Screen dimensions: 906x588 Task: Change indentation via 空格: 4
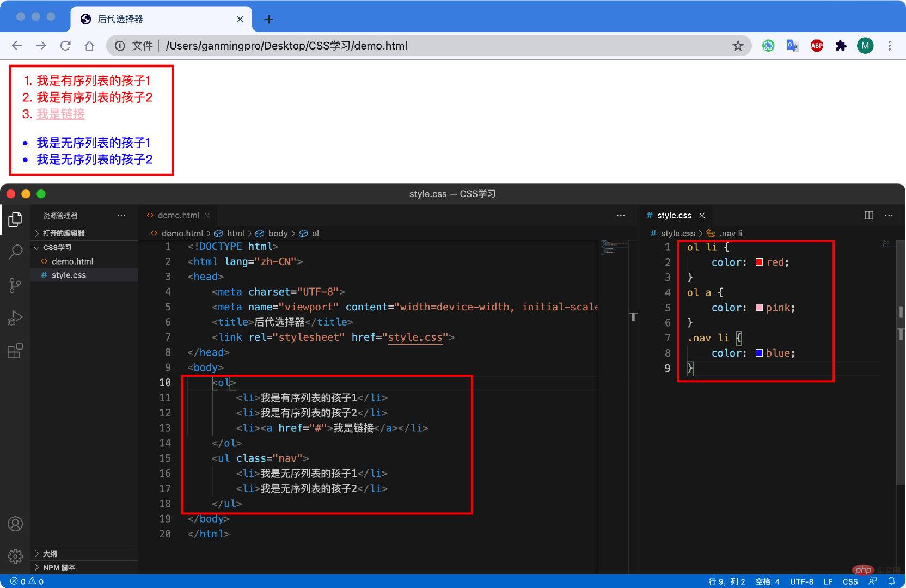[x=768, y=581]
